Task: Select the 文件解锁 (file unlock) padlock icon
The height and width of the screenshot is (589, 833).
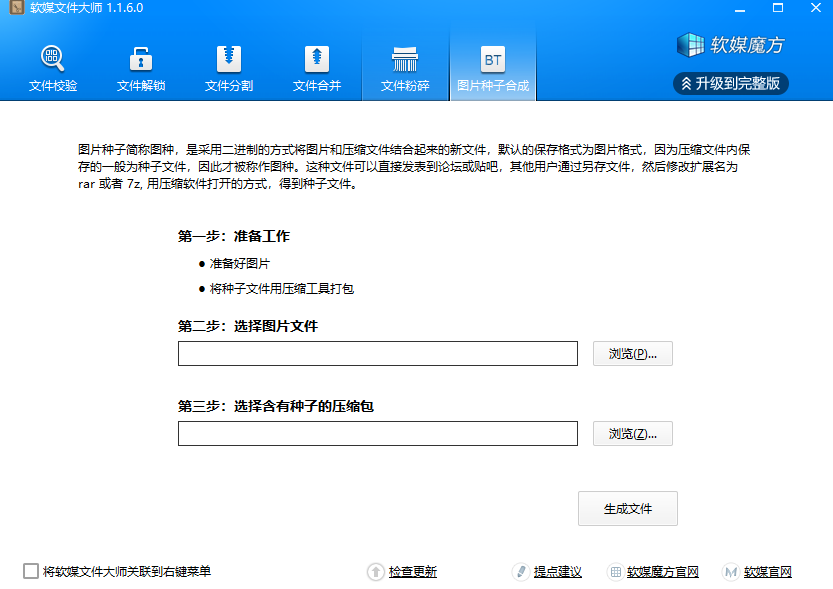Action: pos(141,58)
